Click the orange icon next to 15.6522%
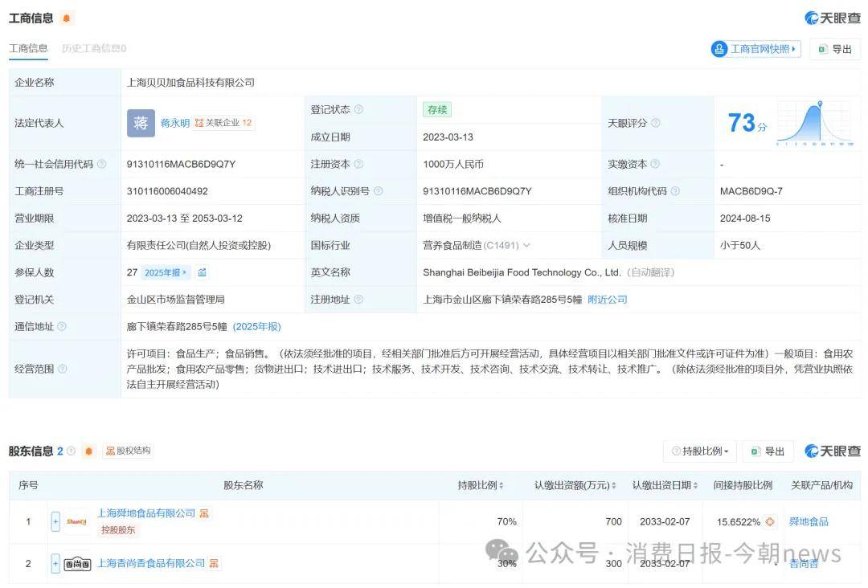This screenshot has height=588, width=868. click(x=769, y=521)
